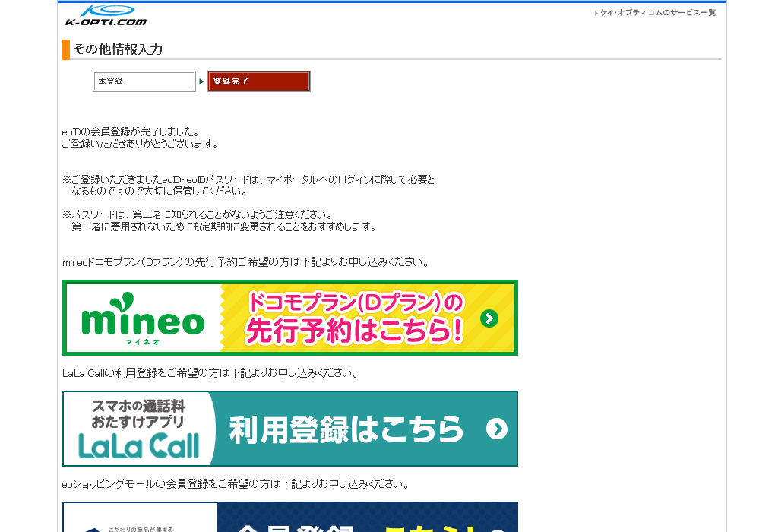Click the K-OPTI.COM logo
The image size is (778, 532).
pyautogui.click(x=106, y=15)
